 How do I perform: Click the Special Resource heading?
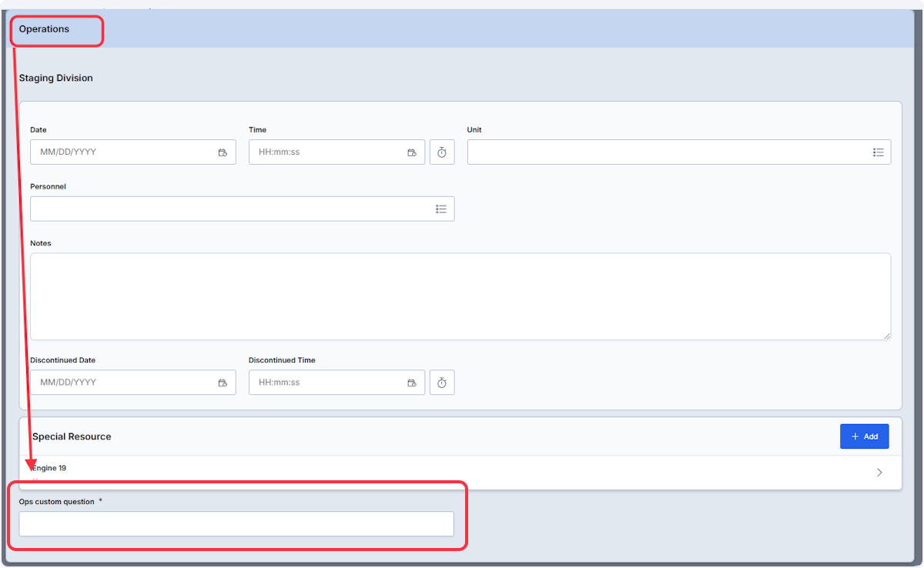tap(72, 436)
